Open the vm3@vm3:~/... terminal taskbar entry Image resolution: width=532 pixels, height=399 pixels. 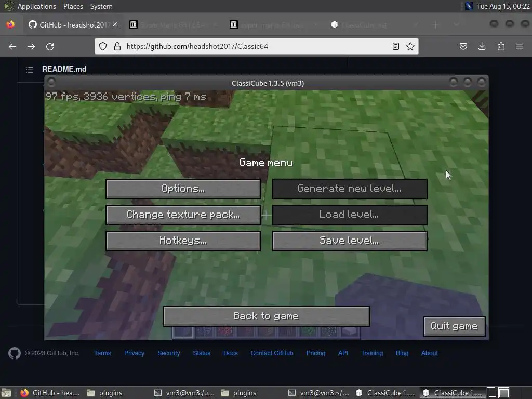pos(319,393)
